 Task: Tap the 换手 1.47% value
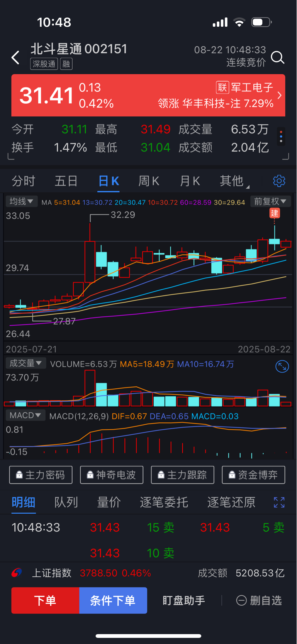[x=70, y=147]
